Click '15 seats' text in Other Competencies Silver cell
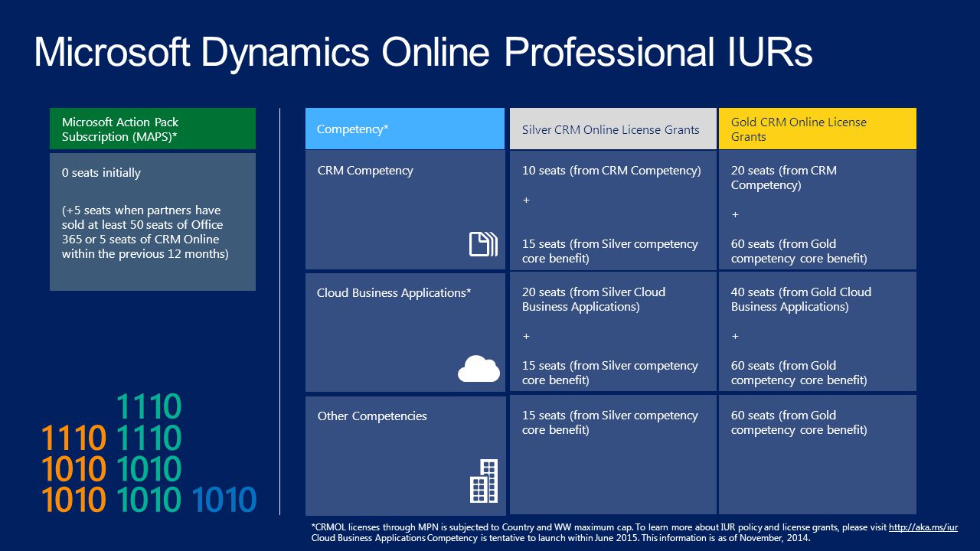This screenshot has width=980, height=551. tap(609, 422)
